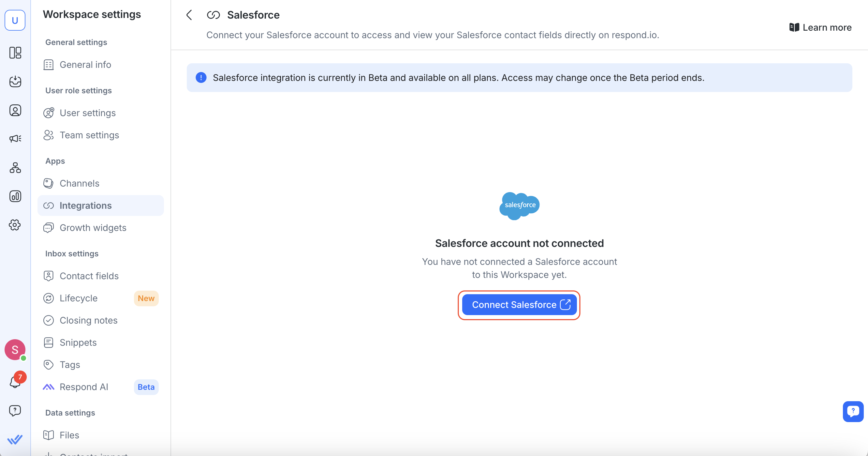The width and height of the screenshot is (868, 456).
Task: Click the Connect Salesforce button
Action: (519, 305)
